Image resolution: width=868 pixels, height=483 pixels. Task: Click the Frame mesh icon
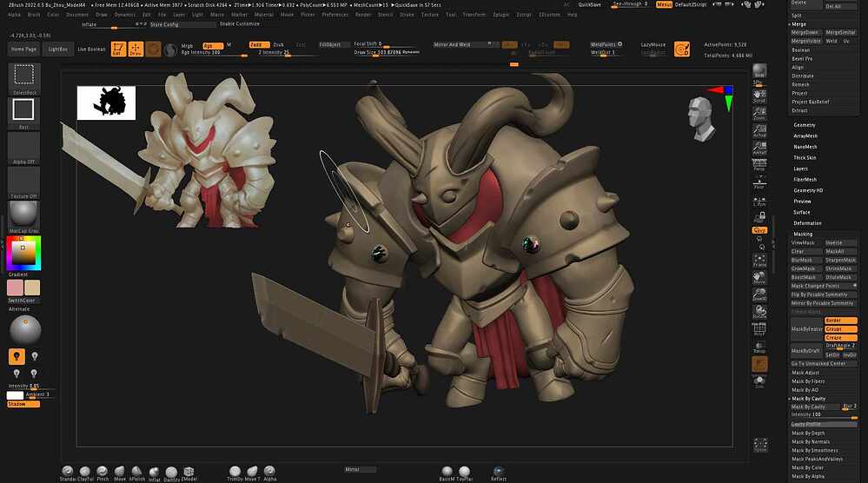(759, 261)
